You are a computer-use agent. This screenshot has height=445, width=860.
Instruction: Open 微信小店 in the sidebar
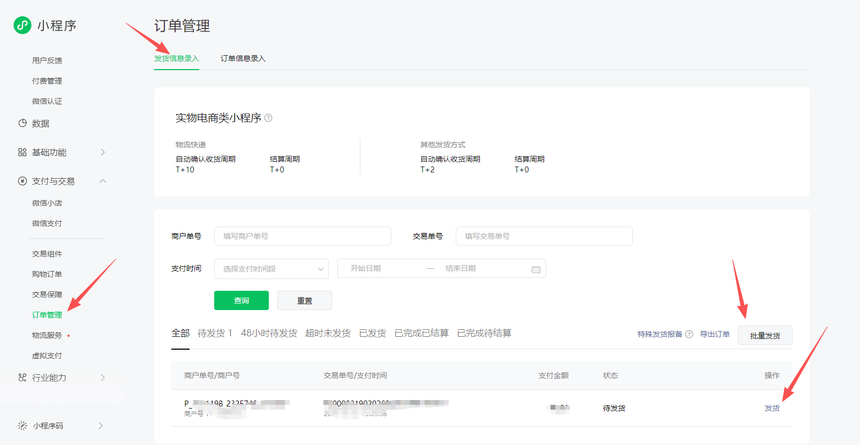[47, 203]
